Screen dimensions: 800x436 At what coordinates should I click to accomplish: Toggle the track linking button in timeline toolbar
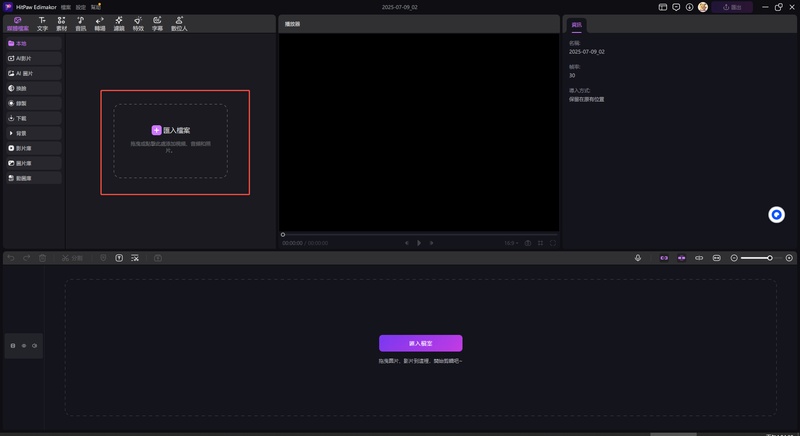click(699, 258)
